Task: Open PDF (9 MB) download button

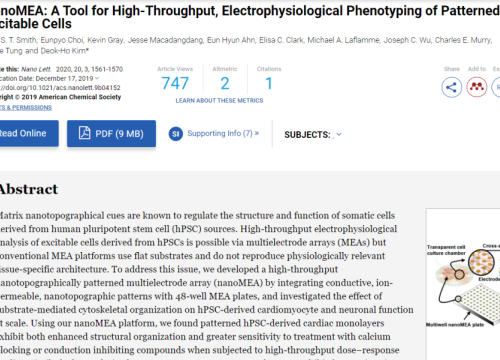Action: [x=111, y=134]
